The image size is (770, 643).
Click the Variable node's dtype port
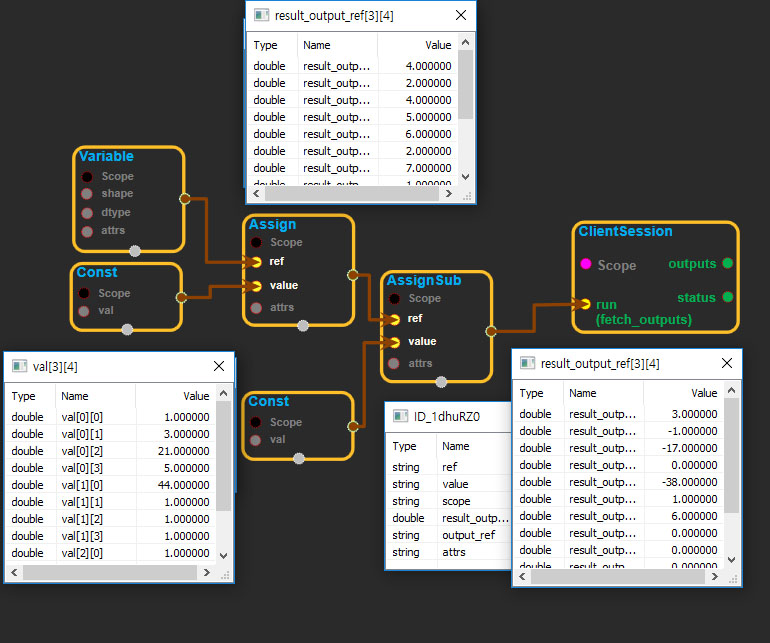point(87,213)
